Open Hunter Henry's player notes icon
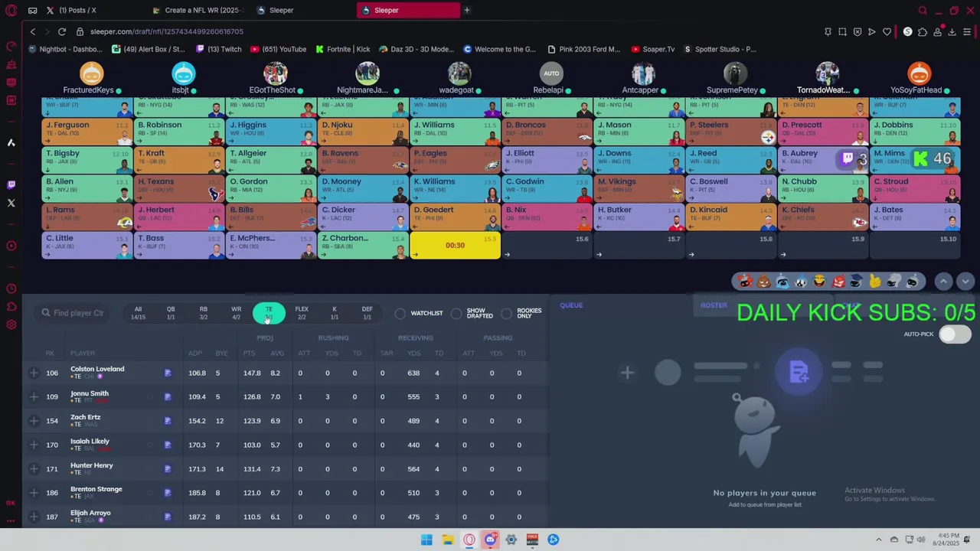980x551 pixels. (x=168, y=469)
